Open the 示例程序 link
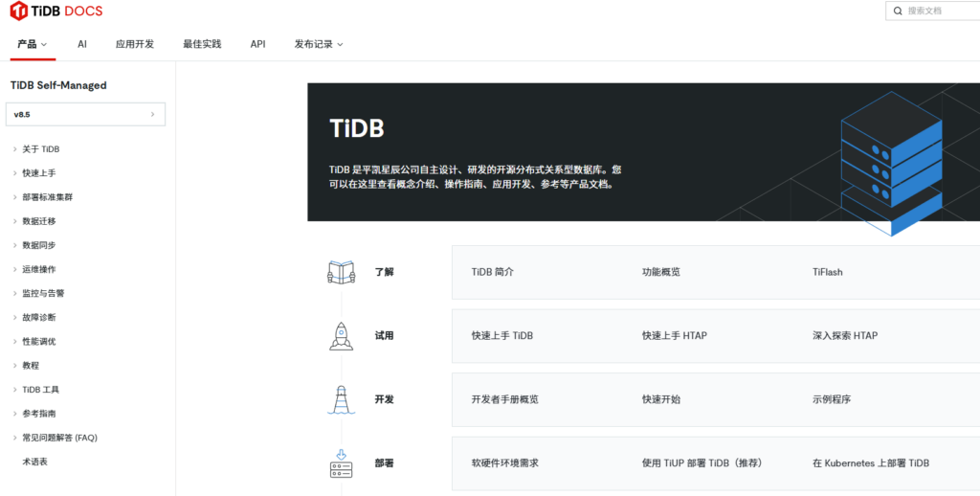Image resolution: width=980 pixels, height=496 pixels. coord(832,399)
